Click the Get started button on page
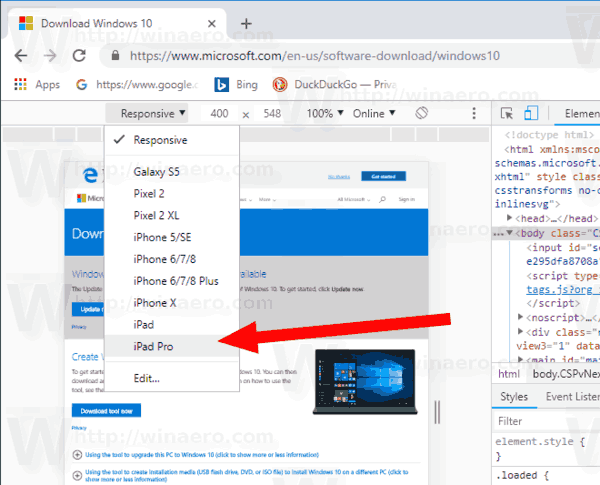The height and width of the screenshot is (485, 600). pyautogui.click(x=383, y=176)
